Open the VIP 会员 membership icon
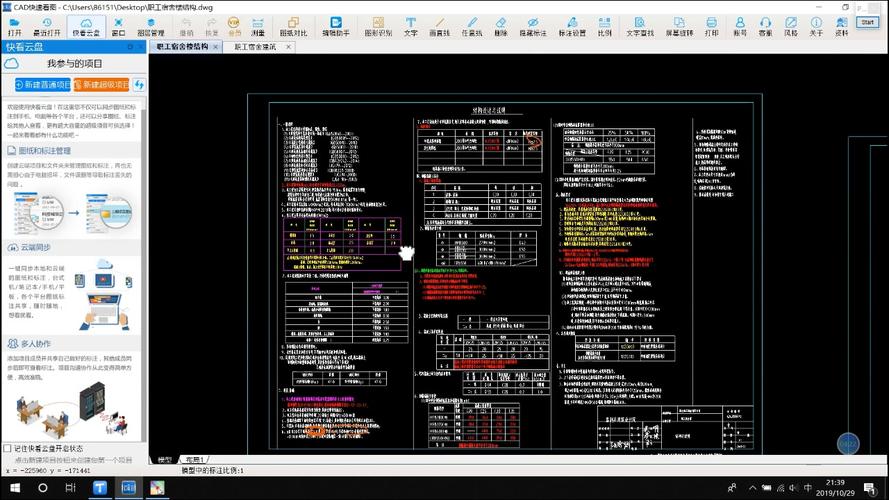889x500 pixels. (234, 27)
